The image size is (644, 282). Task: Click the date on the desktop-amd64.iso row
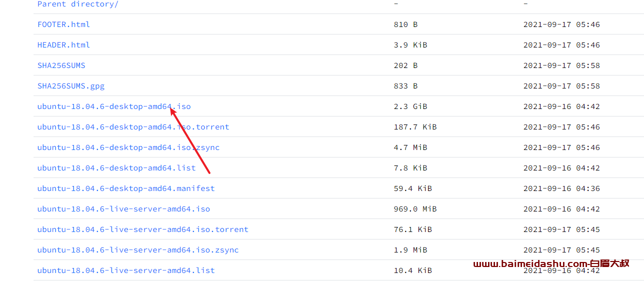(x=561, y=106)
